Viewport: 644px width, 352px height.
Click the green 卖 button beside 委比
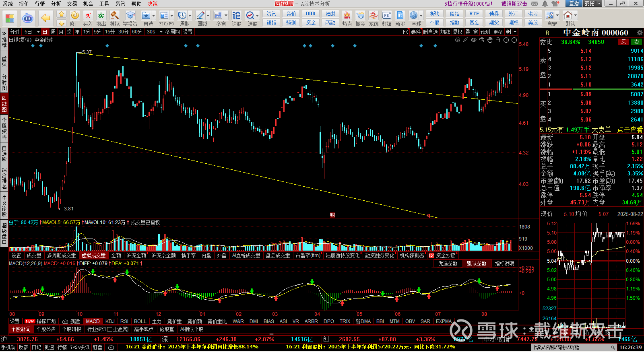636,42
